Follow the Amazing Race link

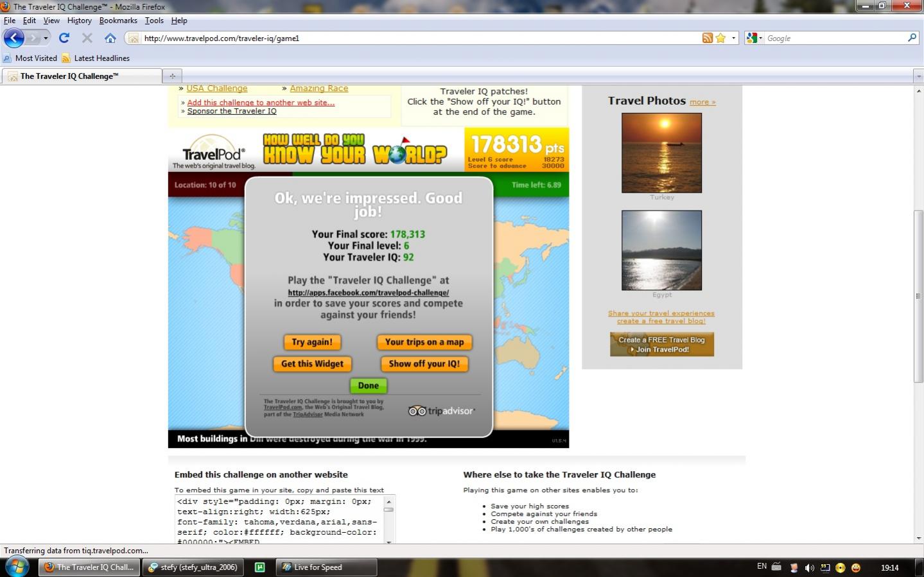[319, 89]
